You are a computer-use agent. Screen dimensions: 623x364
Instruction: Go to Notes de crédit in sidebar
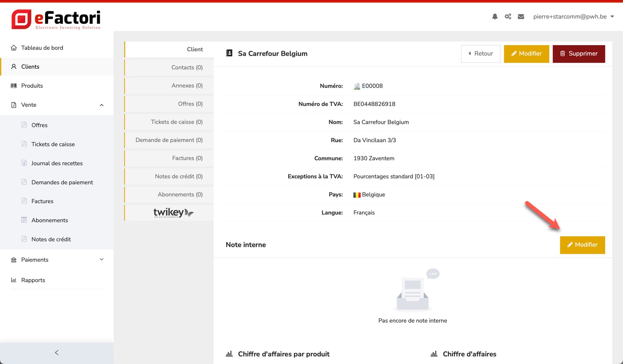[51, 239]
